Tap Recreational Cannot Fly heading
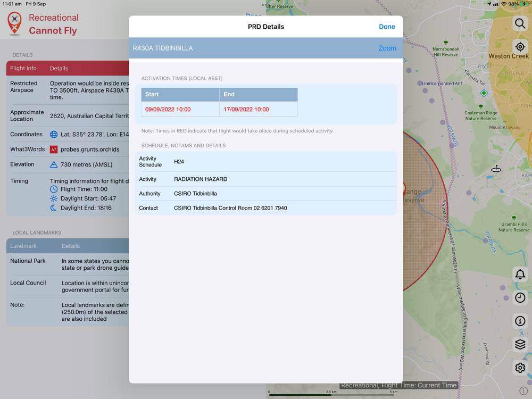The image size is (532, 399). (x=53, y=24)
